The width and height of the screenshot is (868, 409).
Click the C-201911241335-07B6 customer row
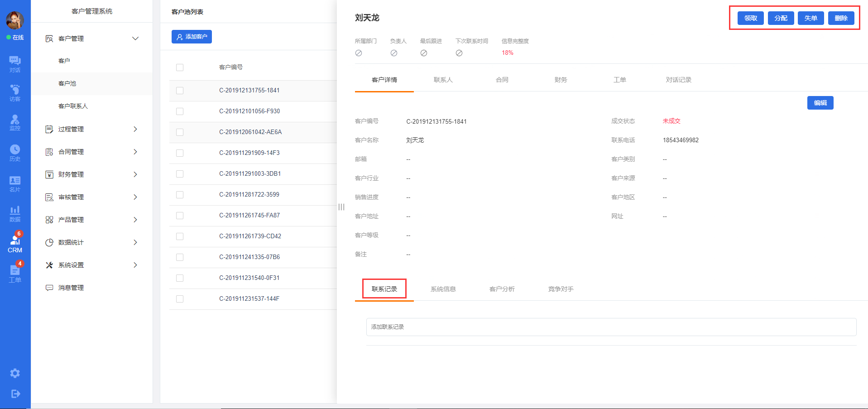click(x=253, y=257)
